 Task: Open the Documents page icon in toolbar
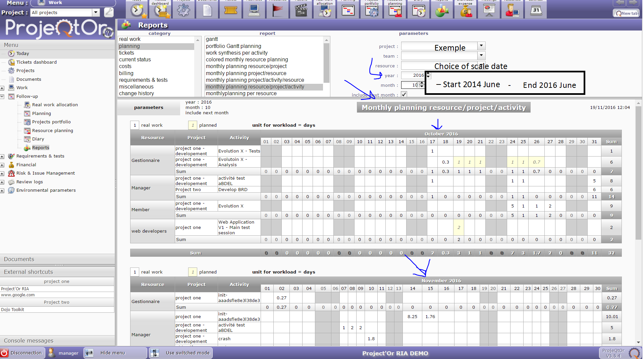207,11
